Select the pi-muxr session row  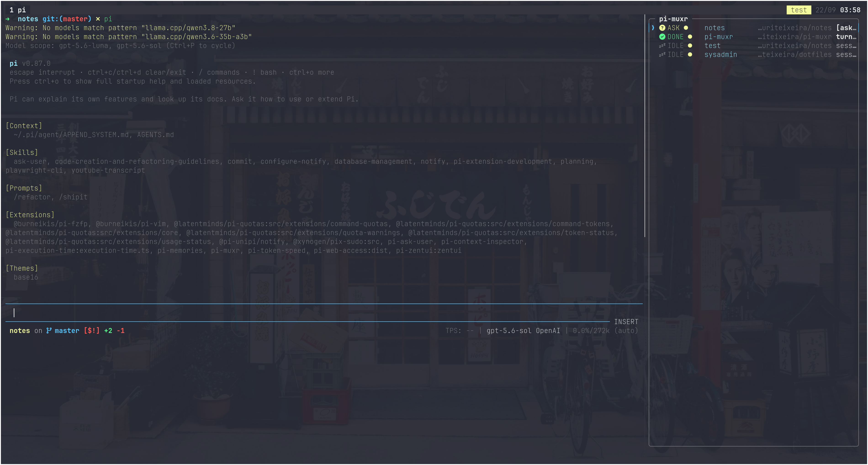(x=754, y=37)
